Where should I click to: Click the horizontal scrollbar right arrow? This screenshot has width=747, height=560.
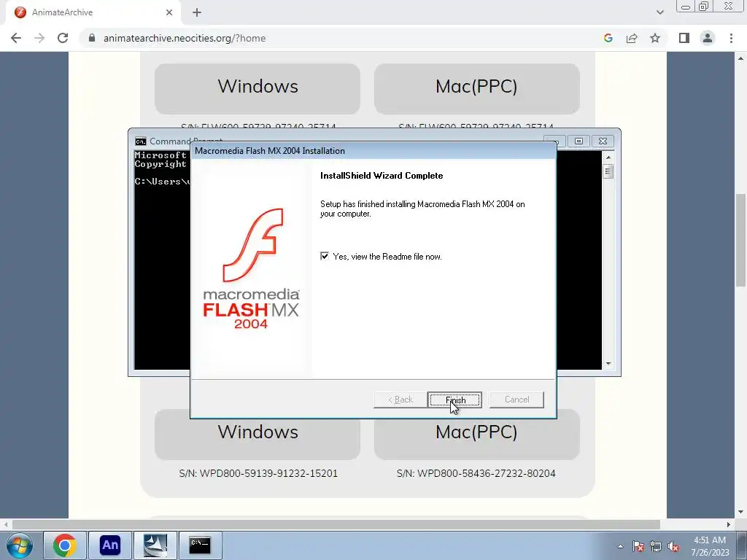(729, 524)
